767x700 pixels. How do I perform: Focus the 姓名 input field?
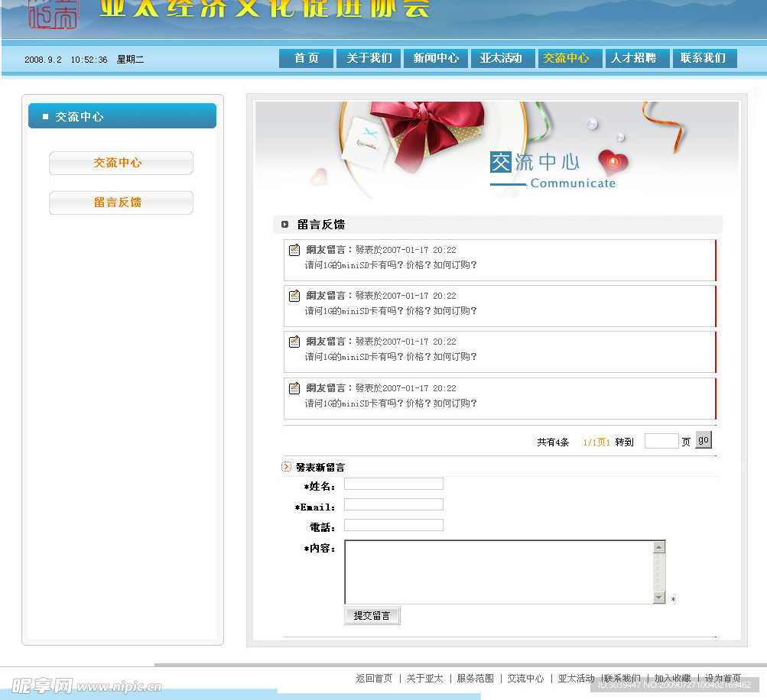pyautogui.click(x=394, y=484)
